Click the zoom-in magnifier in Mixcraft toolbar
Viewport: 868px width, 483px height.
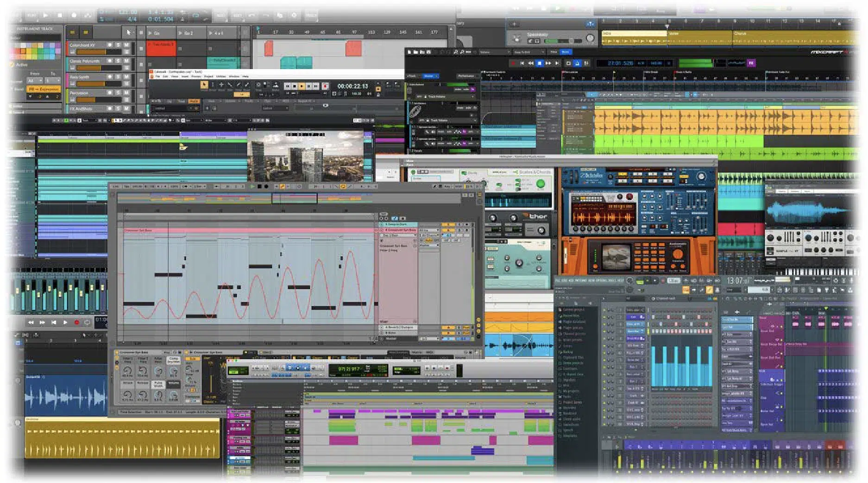click(456, 52)
